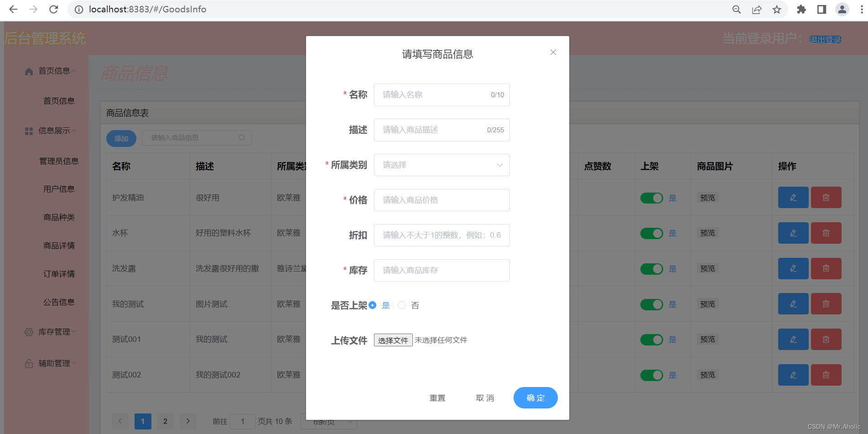This screenshot has width=868, height=434.
Task: Click the 确定 confirm button
Action: click(x=535, y=397)
